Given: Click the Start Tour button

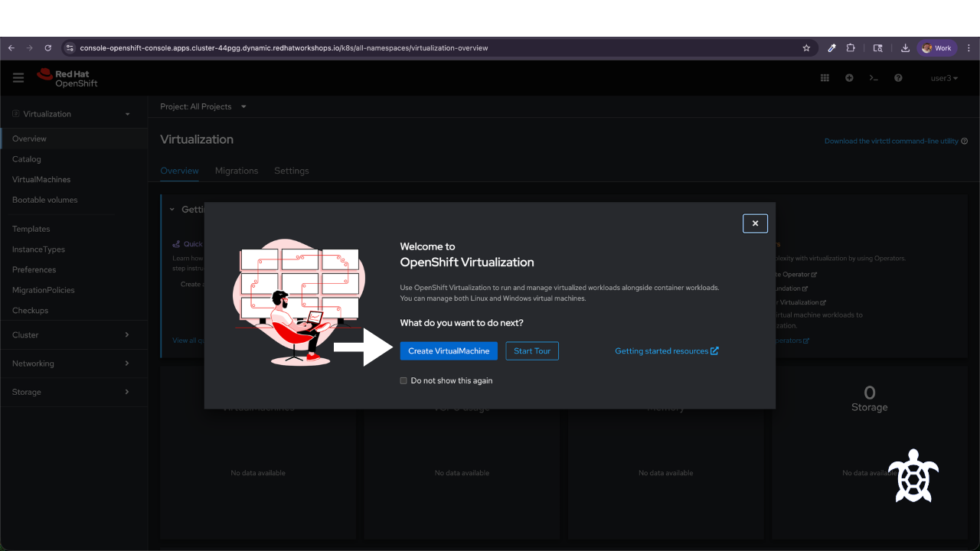Looking at the screenshot, I should (532, 351).
